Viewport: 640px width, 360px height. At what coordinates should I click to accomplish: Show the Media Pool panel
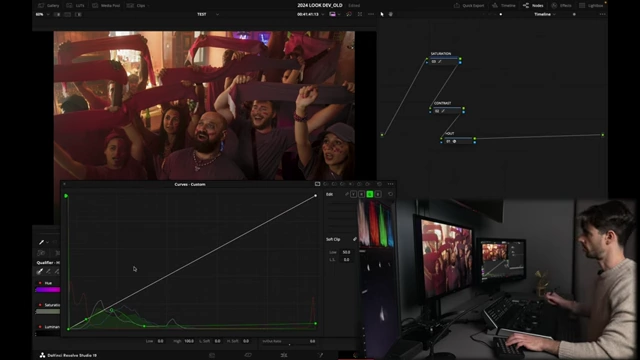106,5
